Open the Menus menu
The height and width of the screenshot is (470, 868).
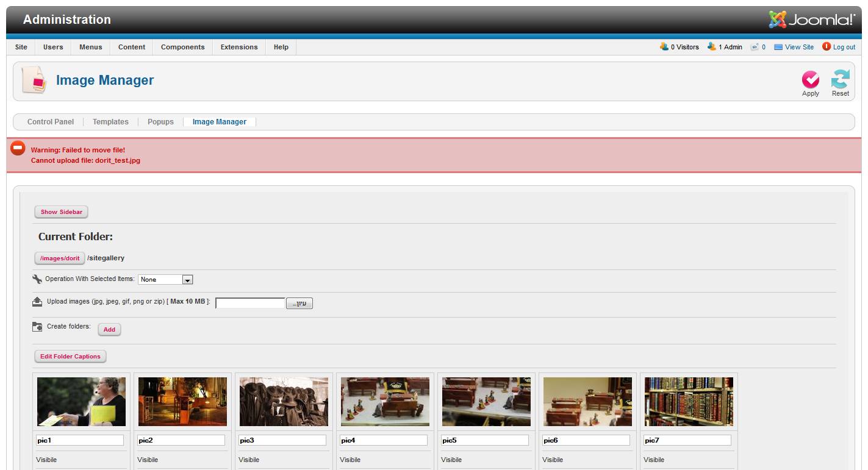[x=91, y=47]
